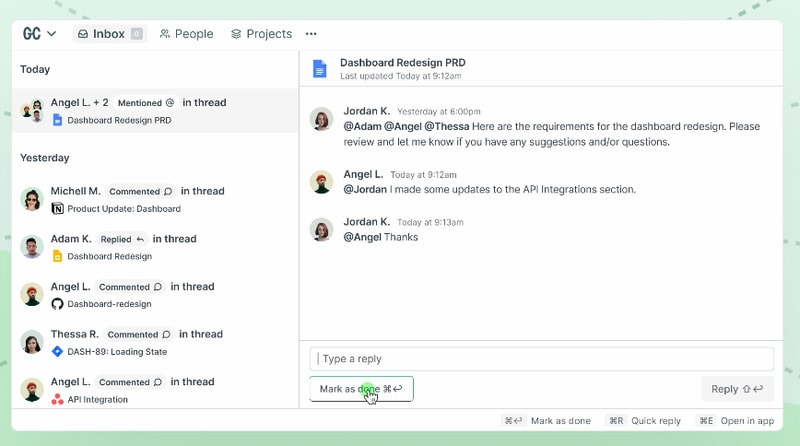Screen dimensions: 800x446
Task: Open the People tab
Action: click(186, 34)
